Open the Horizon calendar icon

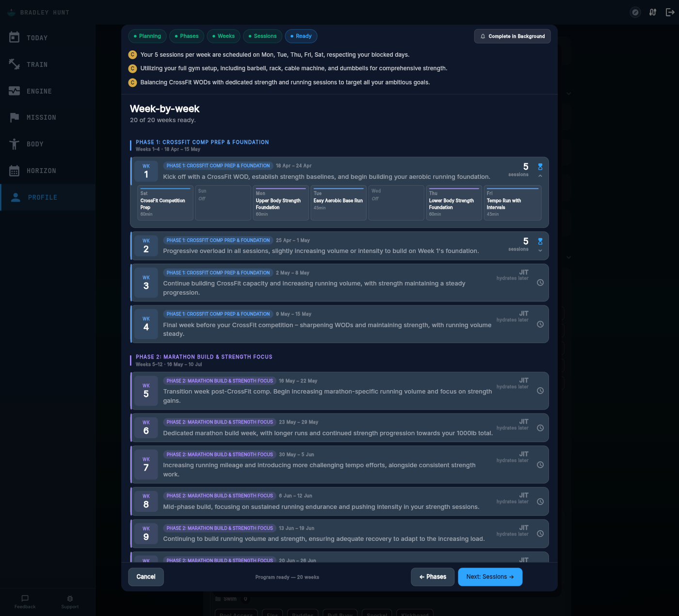pos(15,171)
